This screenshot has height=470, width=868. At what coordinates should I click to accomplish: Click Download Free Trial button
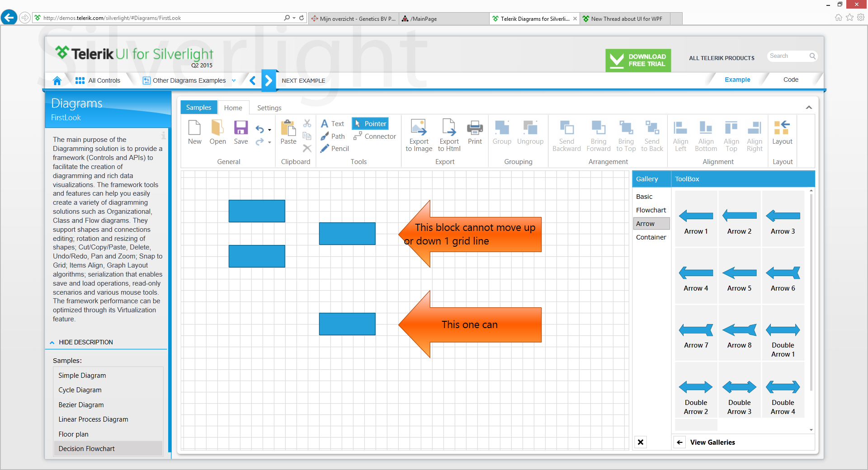click(638, 60)
